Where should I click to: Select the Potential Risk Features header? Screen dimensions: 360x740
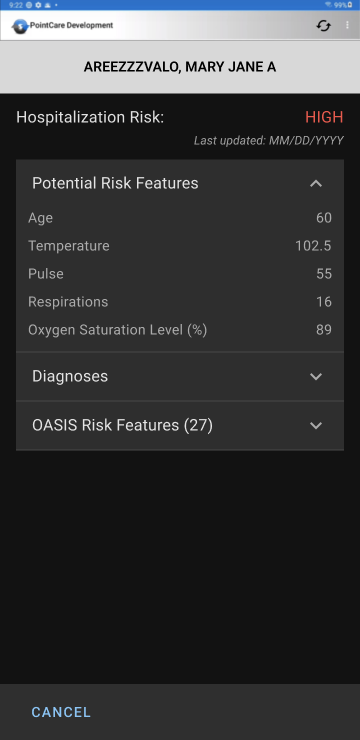pos(180,183)
